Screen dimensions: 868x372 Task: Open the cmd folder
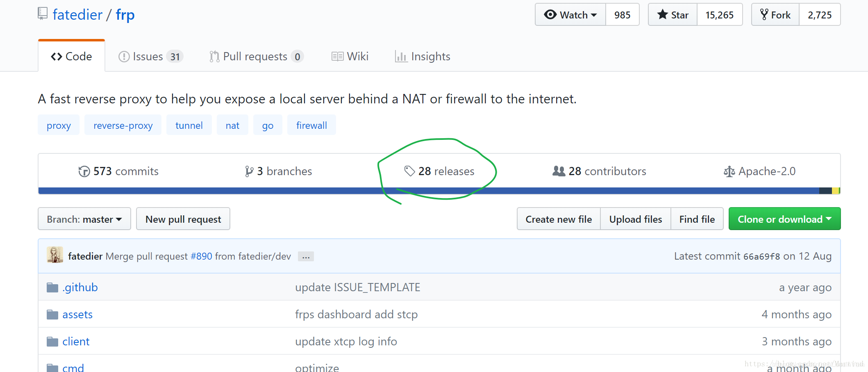coord(73,368)
